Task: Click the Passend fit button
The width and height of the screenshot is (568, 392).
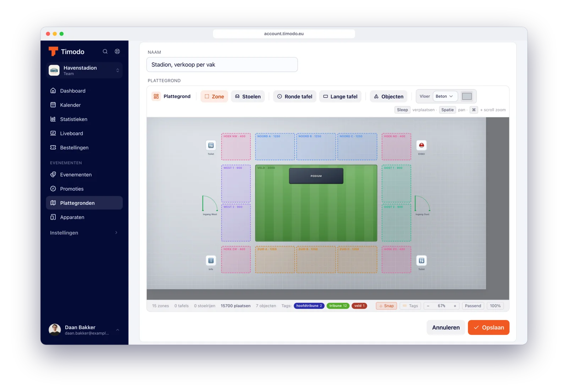Action: click(473, 306)
